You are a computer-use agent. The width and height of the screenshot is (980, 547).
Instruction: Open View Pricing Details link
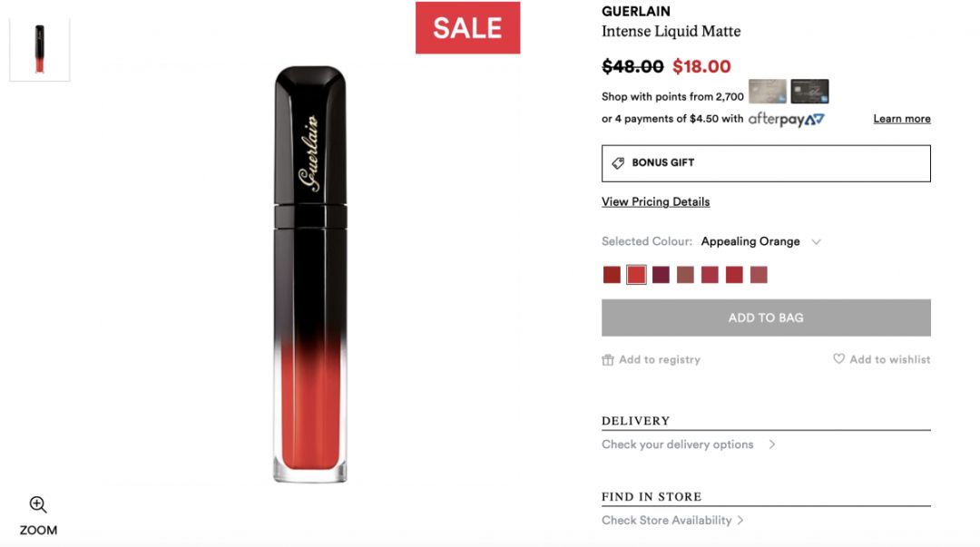click(656, 202)
